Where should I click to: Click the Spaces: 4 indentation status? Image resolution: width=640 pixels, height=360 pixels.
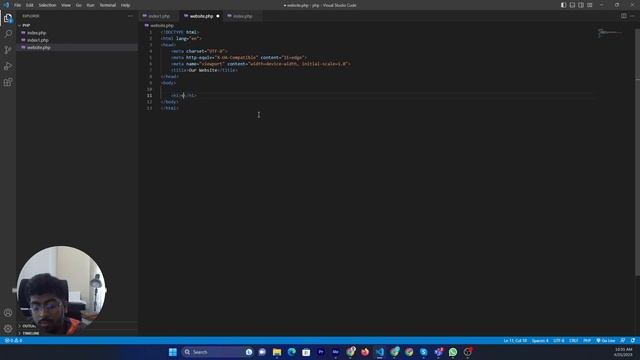point(540,340)
